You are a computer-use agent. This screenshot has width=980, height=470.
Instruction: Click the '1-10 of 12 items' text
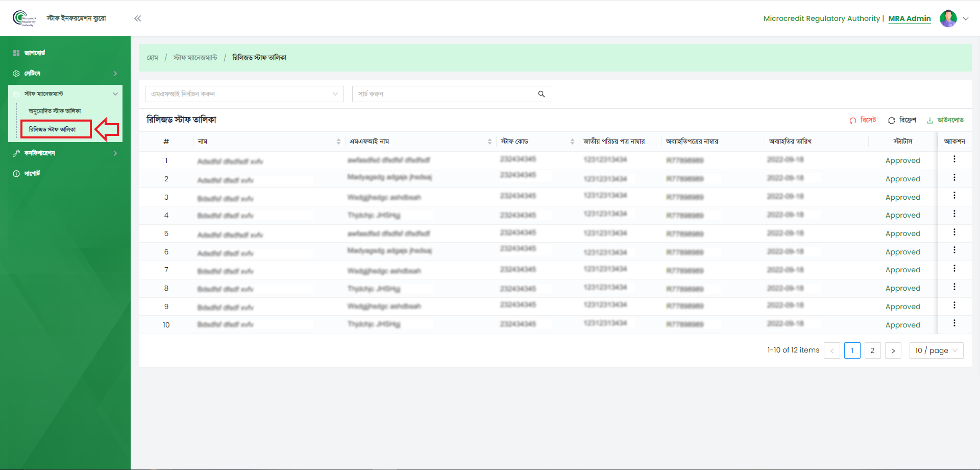pyautogui.click(x=793, y=350)
